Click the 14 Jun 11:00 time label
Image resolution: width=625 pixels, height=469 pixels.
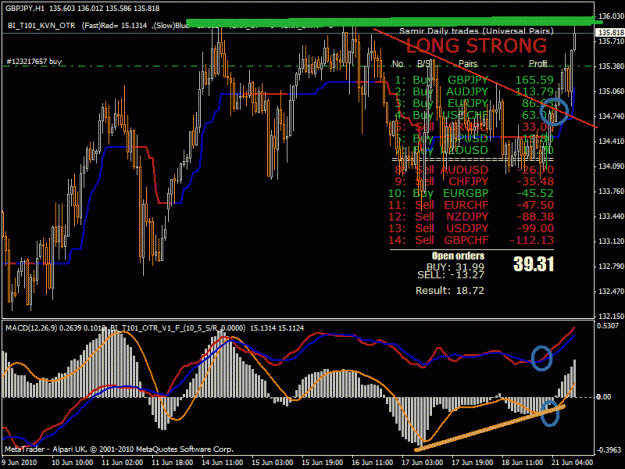[222, 463]
